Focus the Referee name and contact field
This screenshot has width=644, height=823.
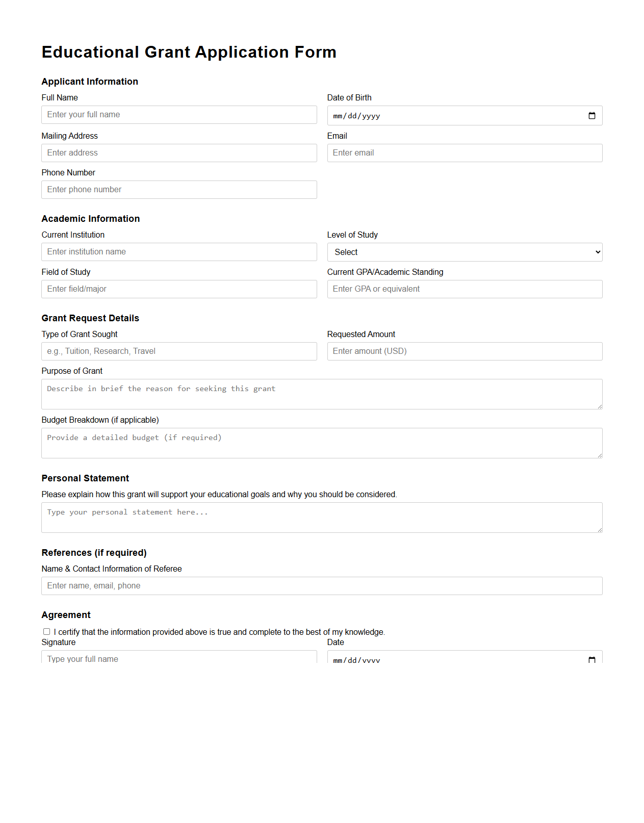pyautogui.click(x=322, y=586)
